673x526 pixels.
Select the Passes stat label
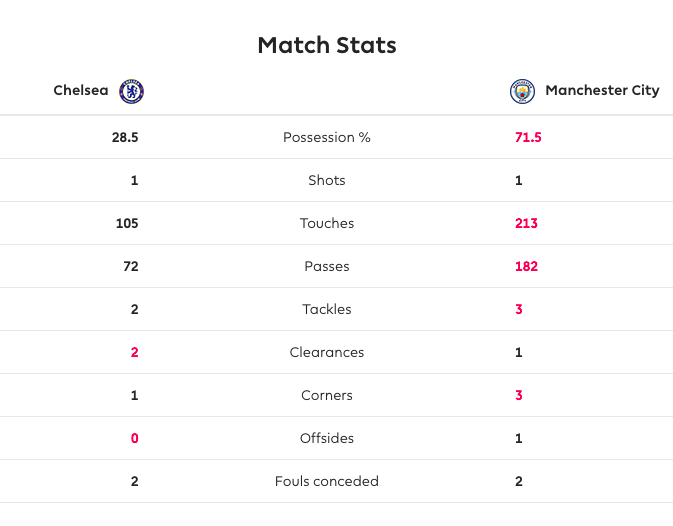(x=327, y=267)
